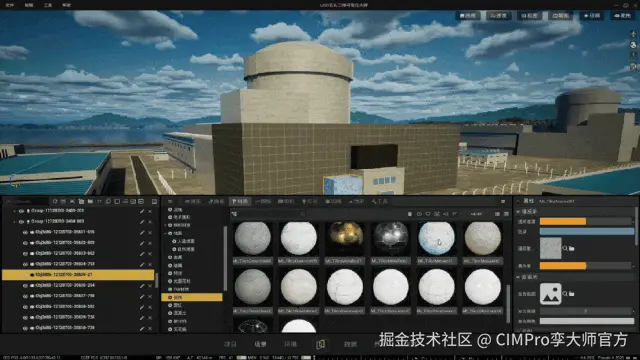Click the search magnifier in material search box
This screenshot has height=360, width=640.
(302, 214)
